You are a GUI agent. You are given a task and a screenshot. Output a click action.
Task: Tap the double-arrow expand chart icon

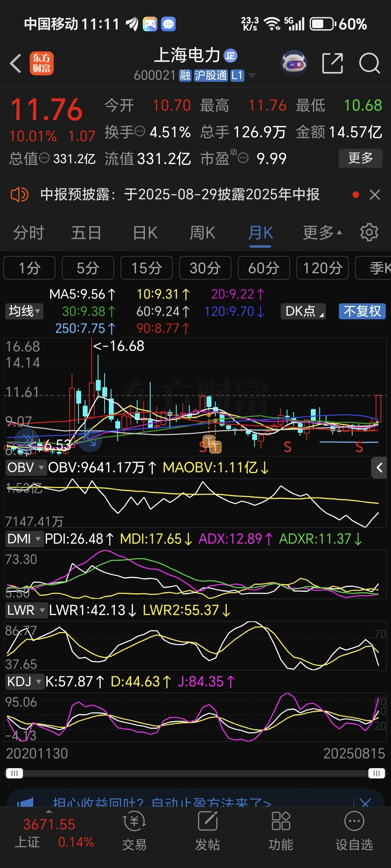[27, 440]
